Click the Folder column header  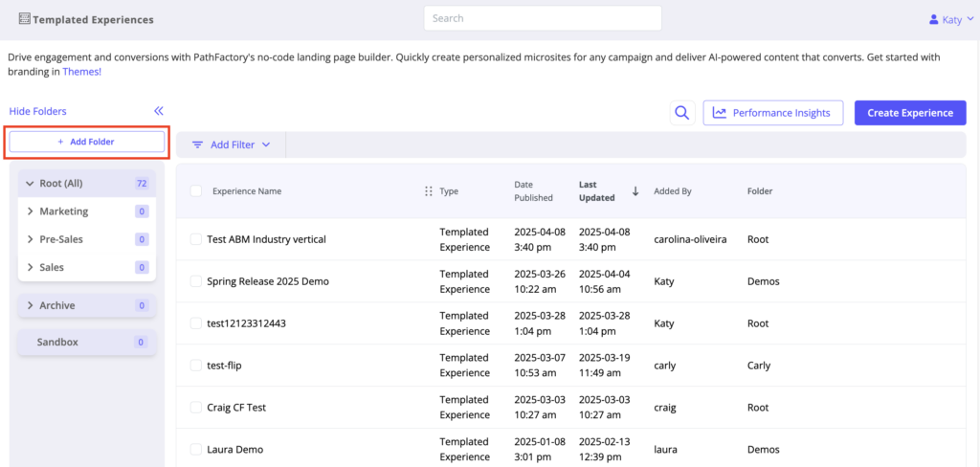click(760, 191)
